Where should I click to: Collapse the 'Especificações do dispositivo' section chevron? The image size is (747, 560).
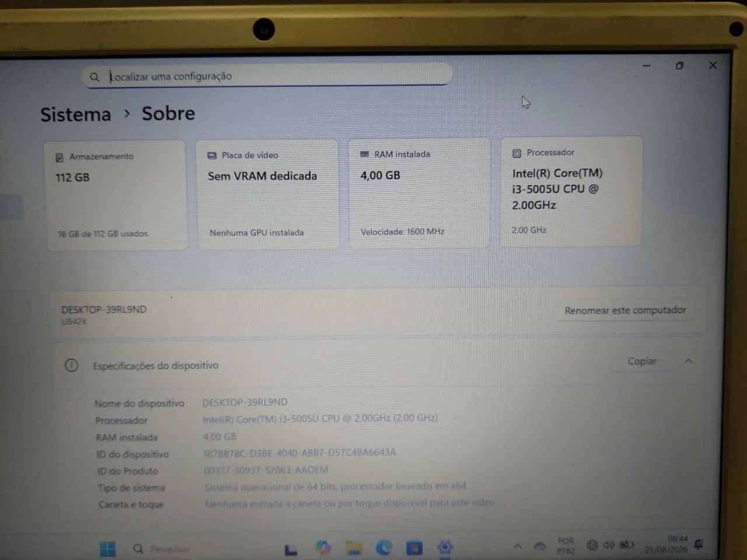coord(689,361)
